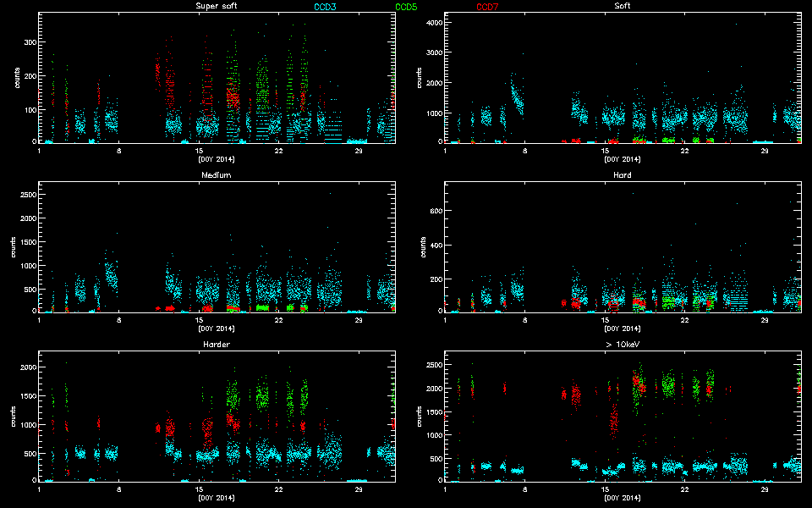Click the 'Medium' panel title
This screenshot has width=812, height=508.
pos(217,175)
